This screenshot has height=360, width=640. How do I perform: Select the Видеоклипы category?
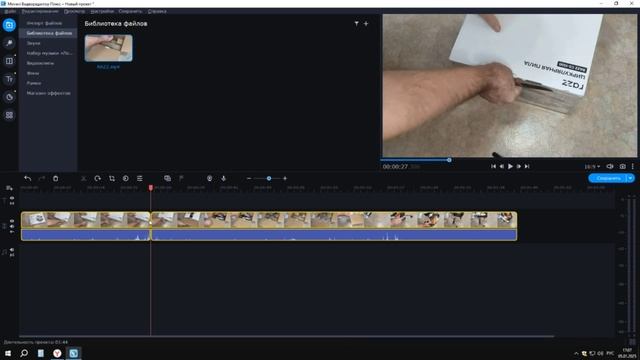pos(40,63)
